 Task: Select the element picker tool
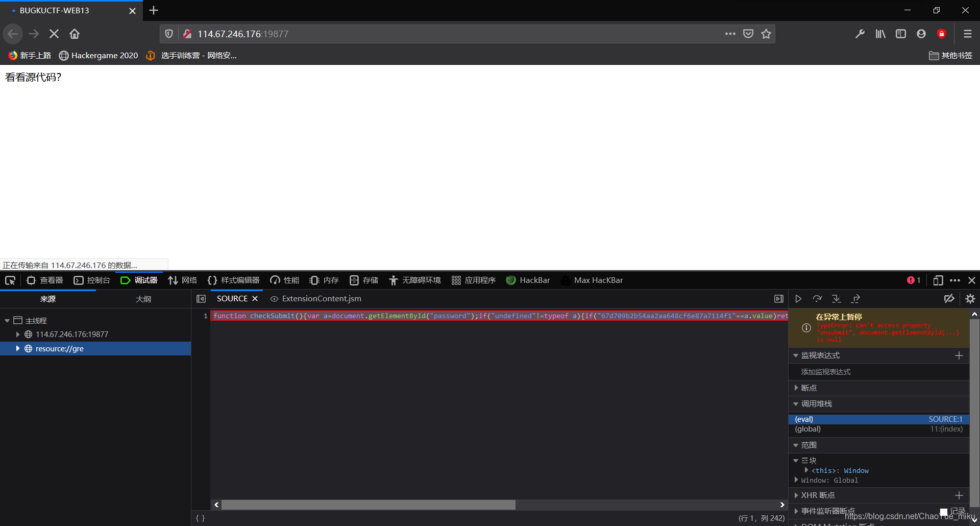[9, 280]
